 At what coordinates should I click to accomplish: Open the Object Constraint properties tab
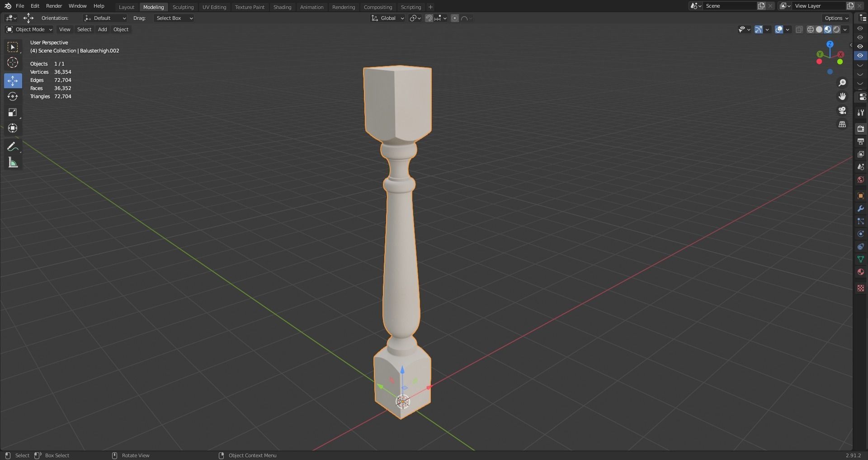861,247
